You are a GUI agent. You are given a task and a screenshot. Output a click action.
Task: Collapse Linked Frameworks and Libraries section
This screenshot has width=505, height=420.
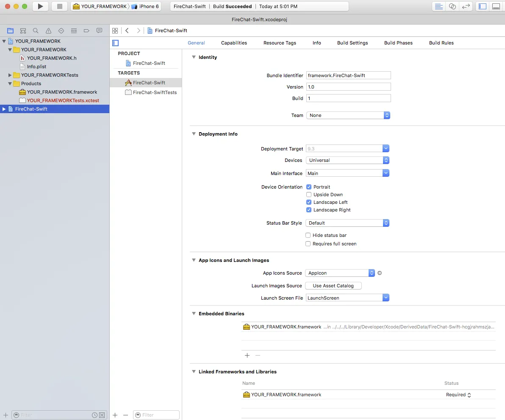click(194, 371)
